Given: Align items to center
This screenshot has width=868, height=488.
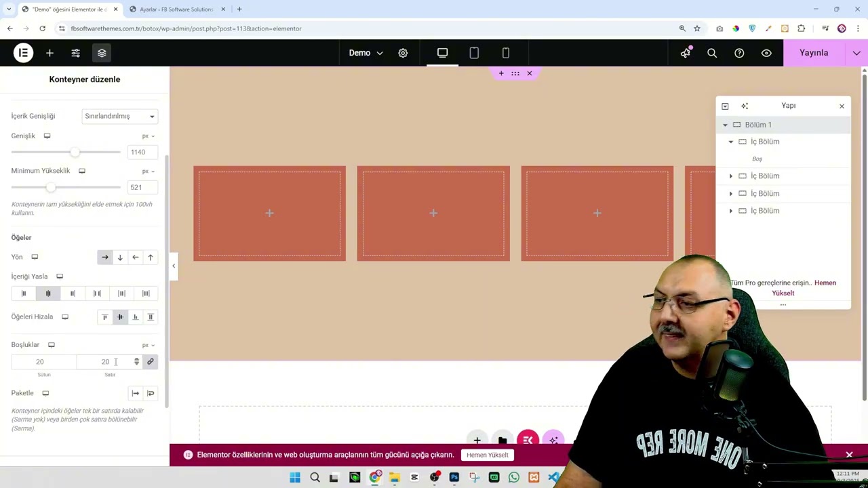Looking at the screenshot, I should click(x=120, y=317).
